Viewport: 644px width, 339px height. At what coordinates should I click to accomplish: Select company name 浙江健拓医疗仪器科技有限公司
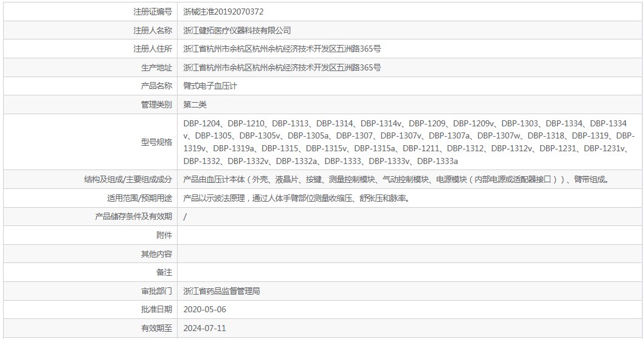click(x=237, y=30)
